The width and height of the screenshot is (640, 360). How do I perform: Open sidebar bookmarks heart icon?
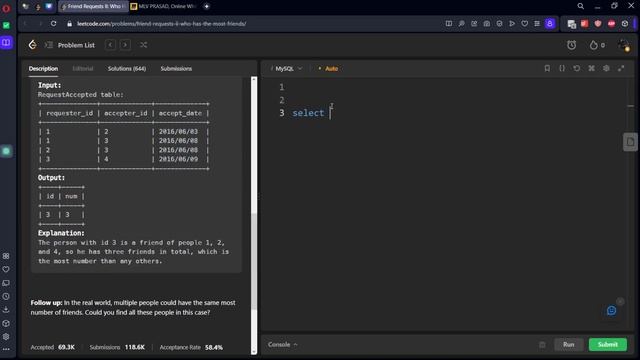(6, 269)
